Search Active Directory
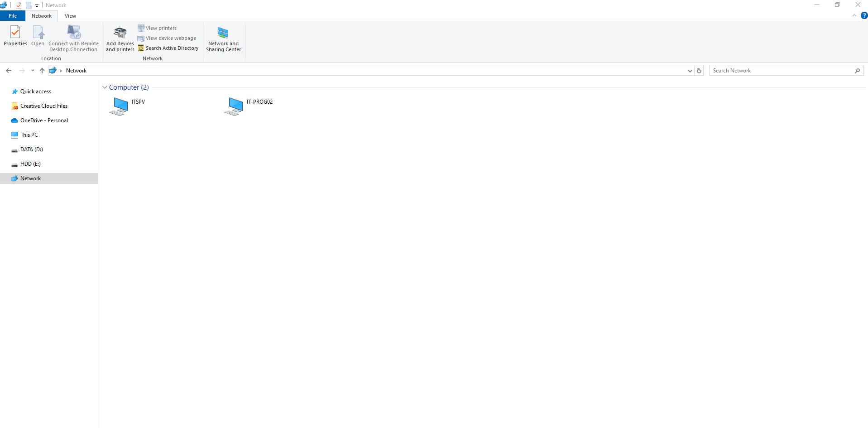 [x=168, y=48]
